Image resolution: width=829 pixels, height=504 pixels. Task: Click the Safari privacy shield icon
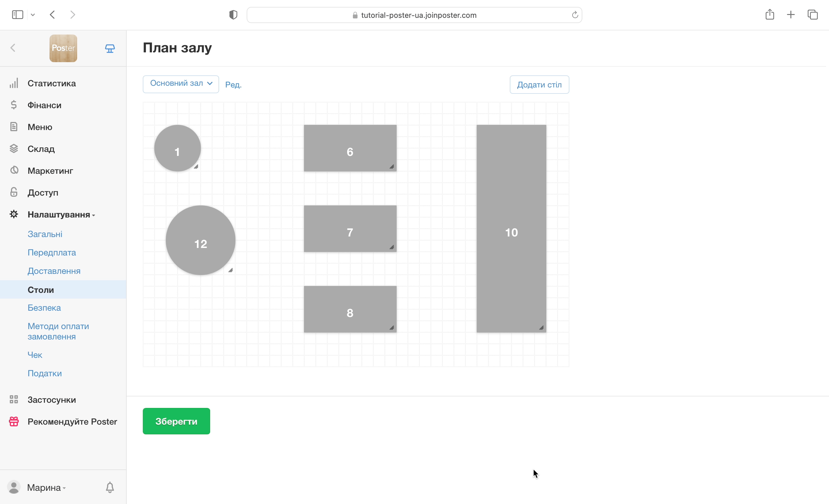[233, 15]
